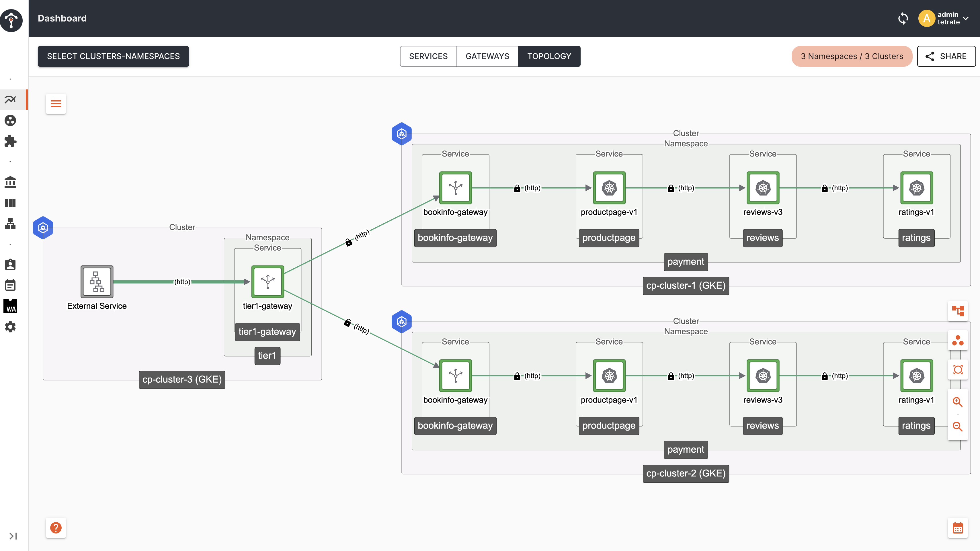The image size is (980, 551).
Task: Click the tier1 namespace label
Action: coord(267,355)
